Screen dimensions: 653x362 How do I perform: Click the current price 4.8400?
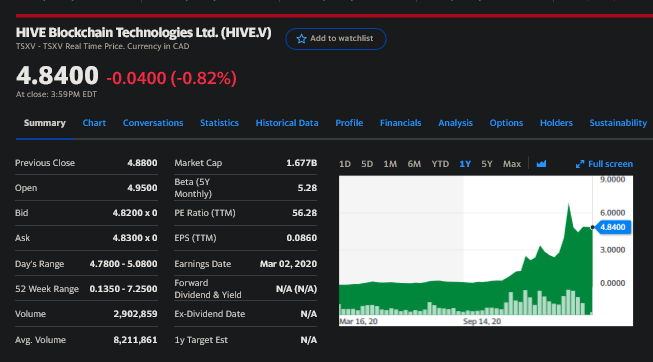point(57,75)
